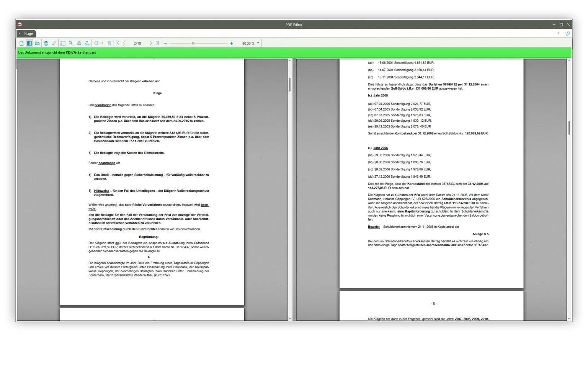Go to the next page

point(151,43)
